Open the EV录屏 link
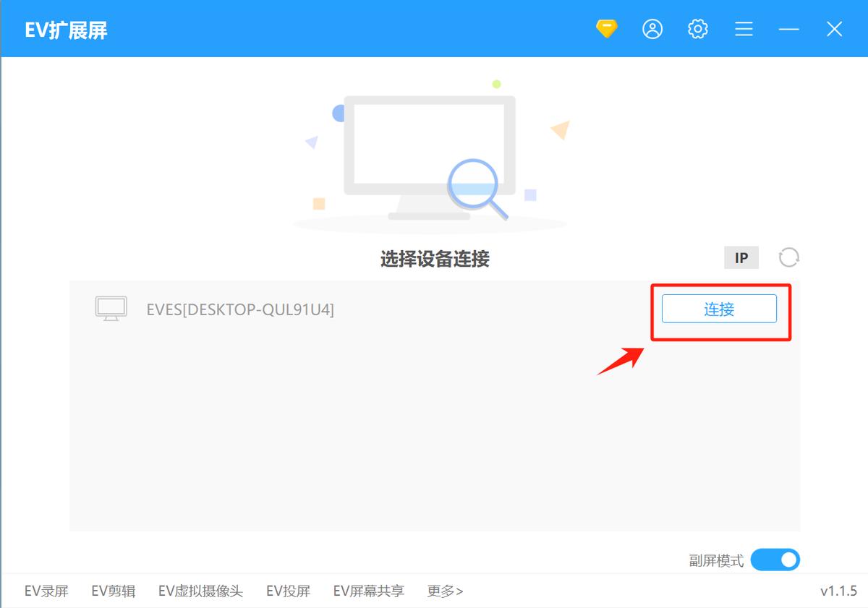Screen dimensions: 868x608 coord(46,591)
